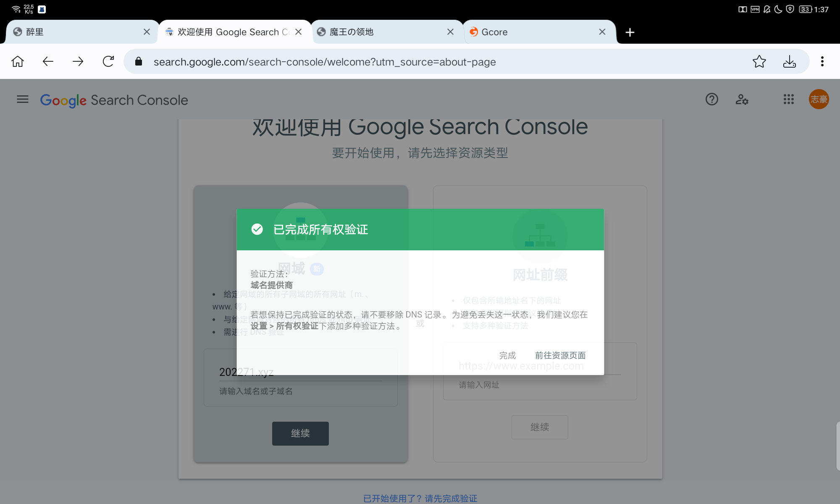Open user settings person-gear icon
This screenshot has height=504, width=840.
(742, 100)
